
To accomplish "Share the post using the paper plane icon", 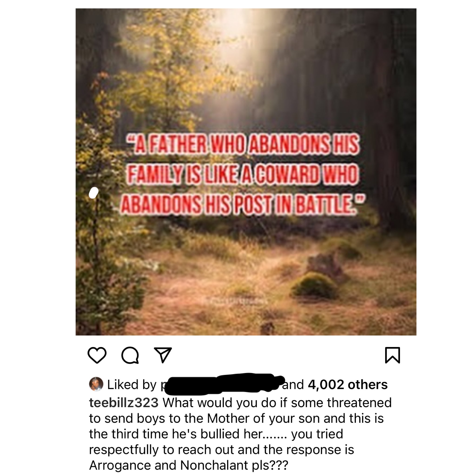I will [x=163, y=355].
